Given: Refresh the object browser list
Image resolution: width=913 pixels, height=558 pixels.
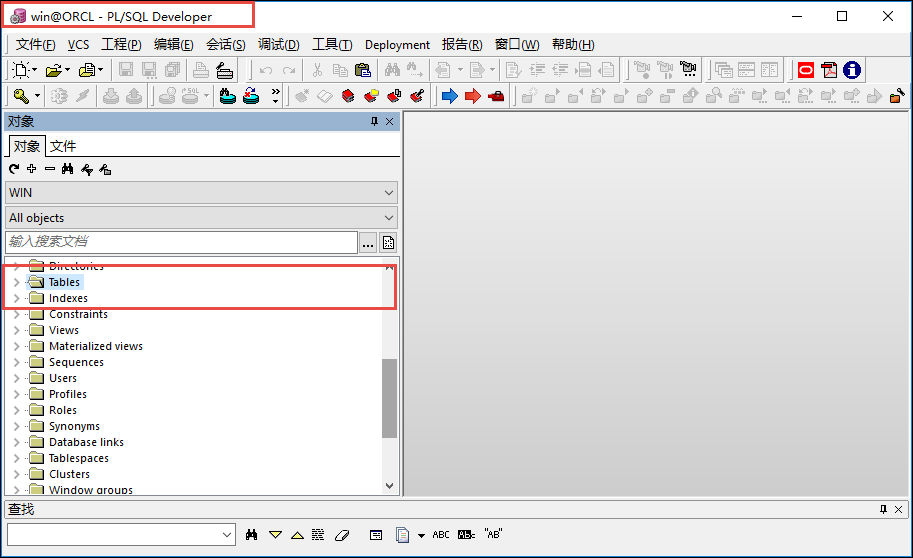Looking at the screenshot, I should [x=14, y=169].
